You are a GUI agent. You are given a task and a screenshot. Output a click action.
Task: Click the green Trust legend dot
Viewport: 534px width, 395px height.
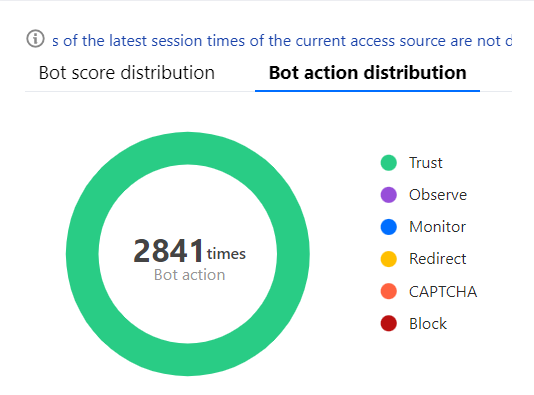[x=389, y=163]
